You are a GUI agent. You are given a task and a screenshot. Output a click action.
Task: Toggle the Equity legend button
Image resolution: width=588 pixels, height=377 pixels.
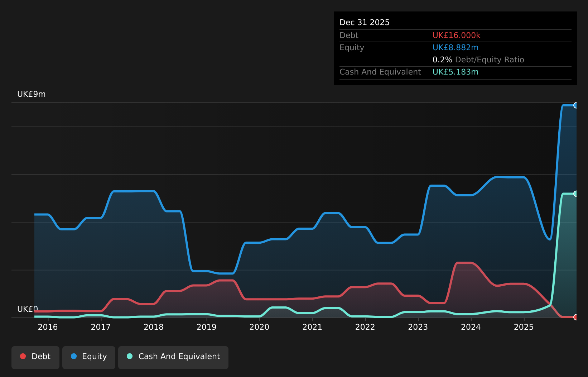[89, 357]
